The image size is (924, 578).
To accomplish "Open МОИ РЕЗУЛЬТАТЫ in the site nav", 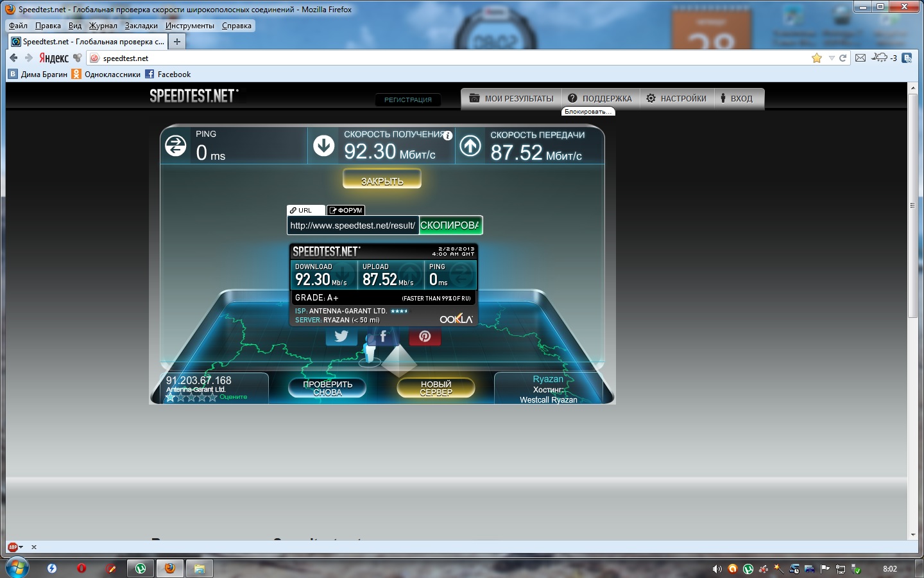I will coord(511,98).
